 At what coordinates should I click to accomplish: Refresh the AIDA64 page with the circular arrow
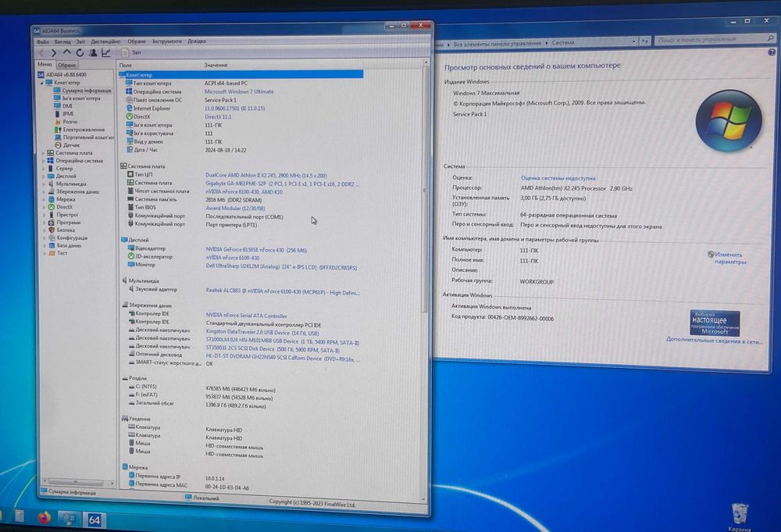coord(80,52)
